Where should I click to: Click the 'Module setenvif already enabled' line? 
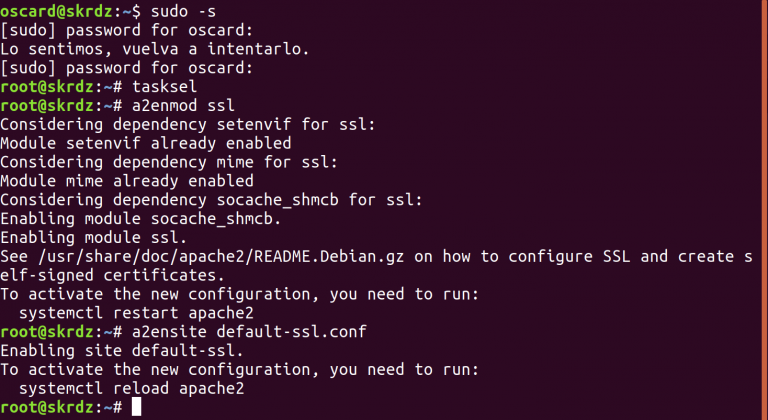click(145, 143)
